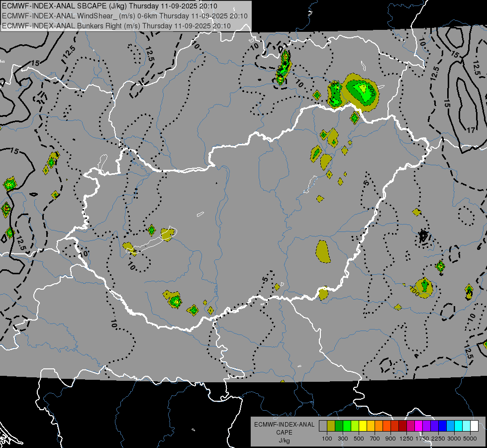This screenshot has width=487, height=448.
Task: Pick the dark green legend swatch
Action: pos(339,426)
